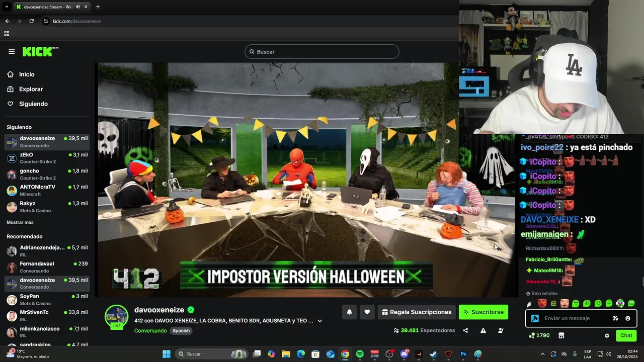Click the Kick logo
This screenshot has width=644, height=362.
coord(40,51)
